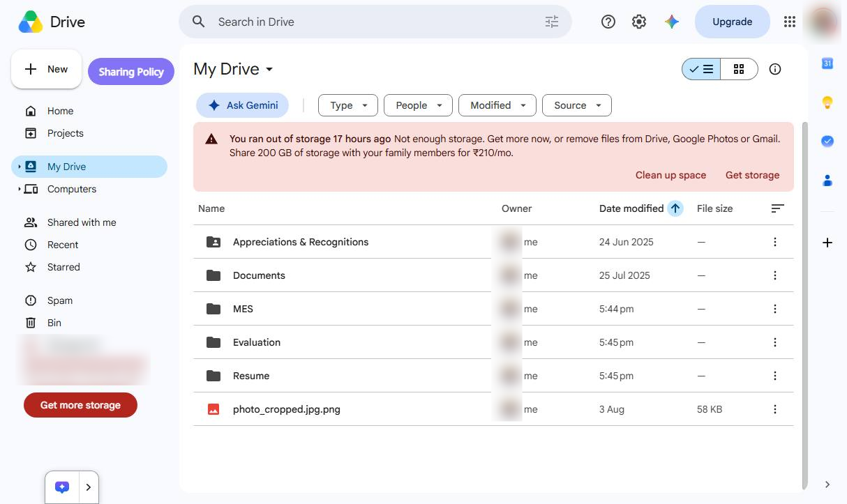The width and height of the screenshot is (847, 504).
Task: More actions for MES folder
Action: click(x=774, y=309)
